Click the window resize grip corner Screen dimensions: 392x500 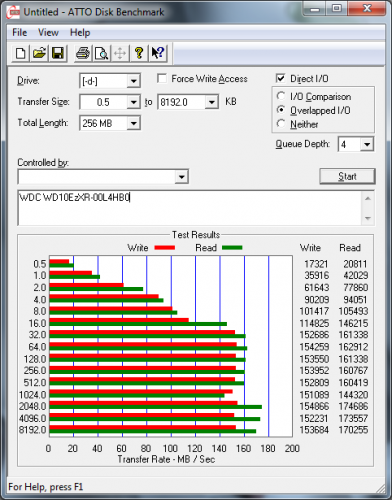point(380,488)
